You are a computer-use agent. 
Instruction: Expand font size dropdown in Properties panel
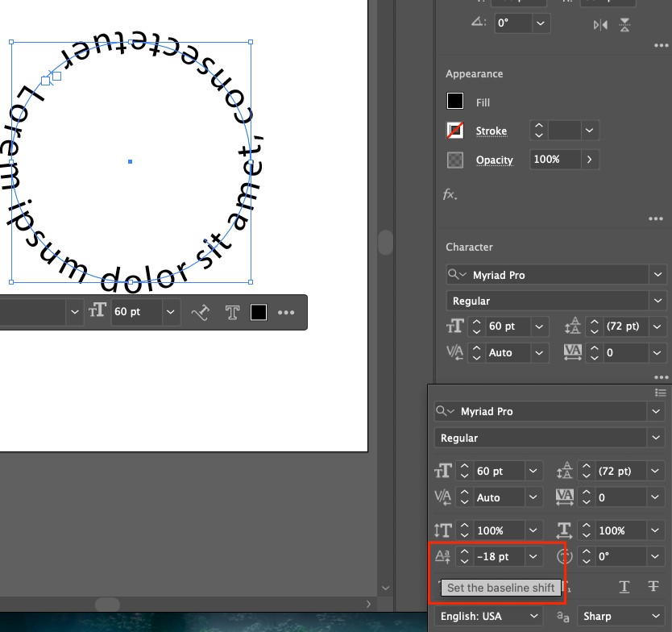click(539, 326)
